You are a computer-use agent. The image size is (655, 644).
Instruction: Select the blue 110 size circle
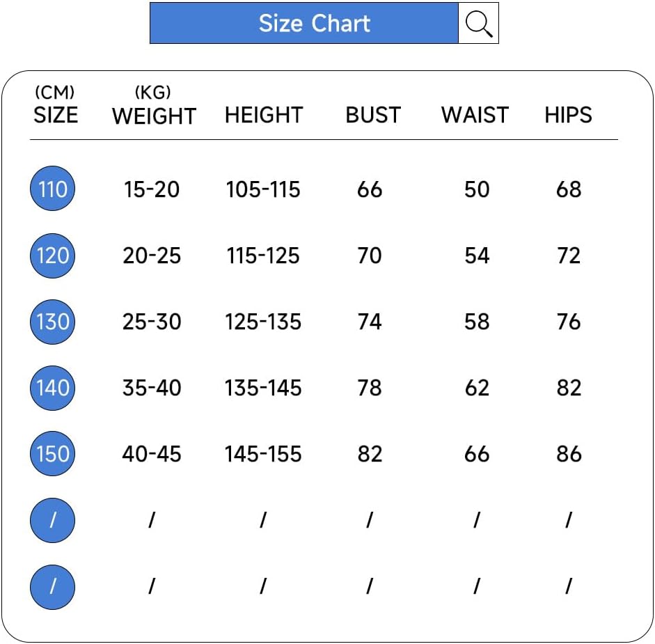coord(53,189)
